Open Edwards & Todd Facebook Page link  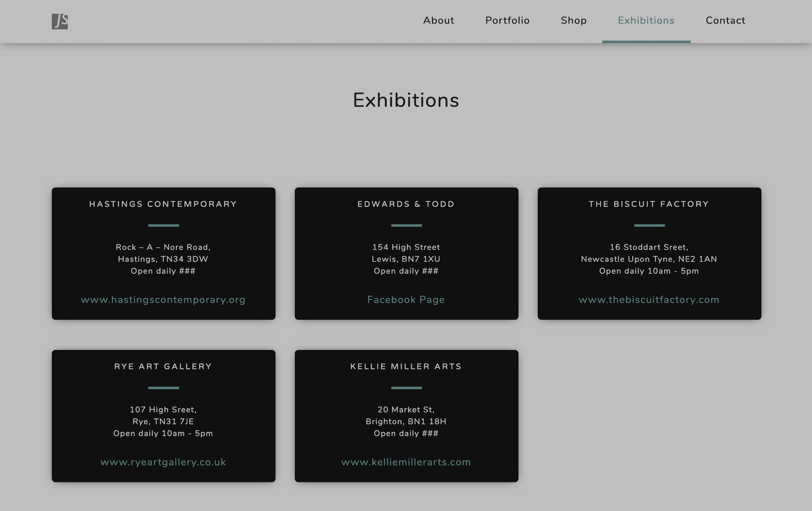(x=406, y=300)
